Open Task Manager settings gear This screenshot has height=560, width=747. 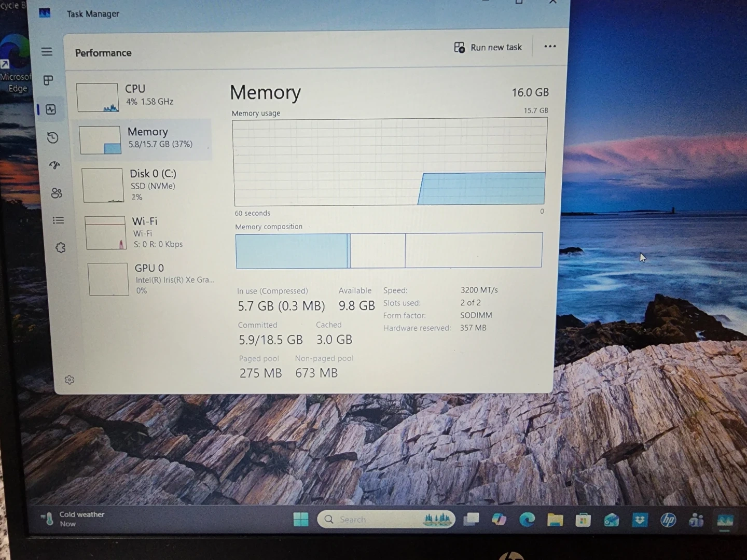coord(70,380)
